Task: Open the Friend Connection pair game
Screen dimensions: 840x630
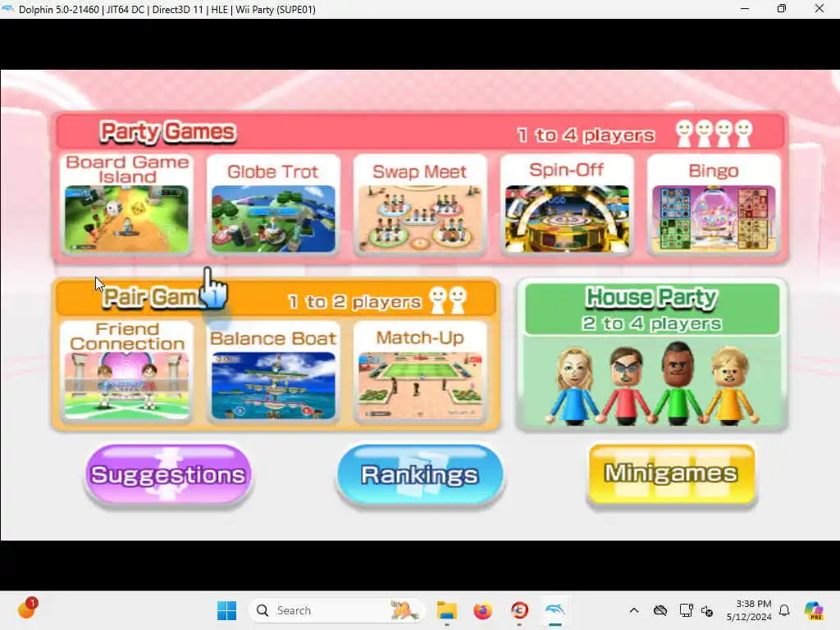Action: point(127,372)
